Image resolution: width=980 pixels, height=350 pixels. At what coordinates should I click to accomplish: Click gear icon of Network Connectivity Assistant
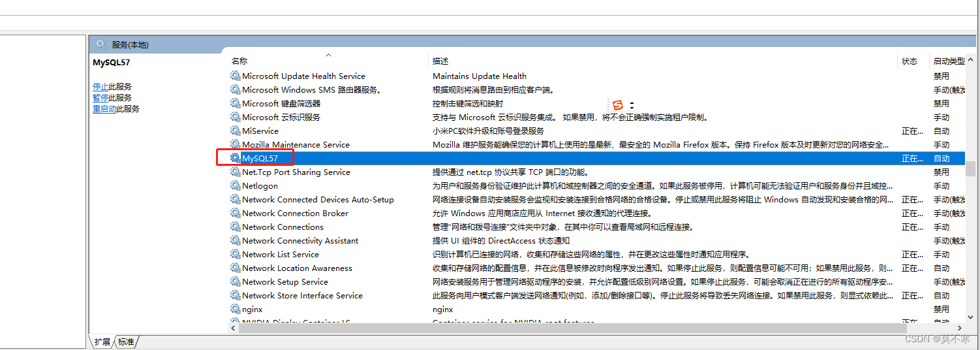click(x=236, y=240)
